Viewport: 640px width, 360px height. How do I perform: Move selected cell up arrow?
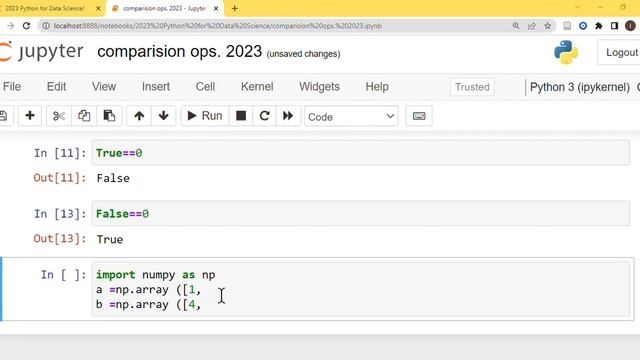pyautogui.click(x=139, y=116)
